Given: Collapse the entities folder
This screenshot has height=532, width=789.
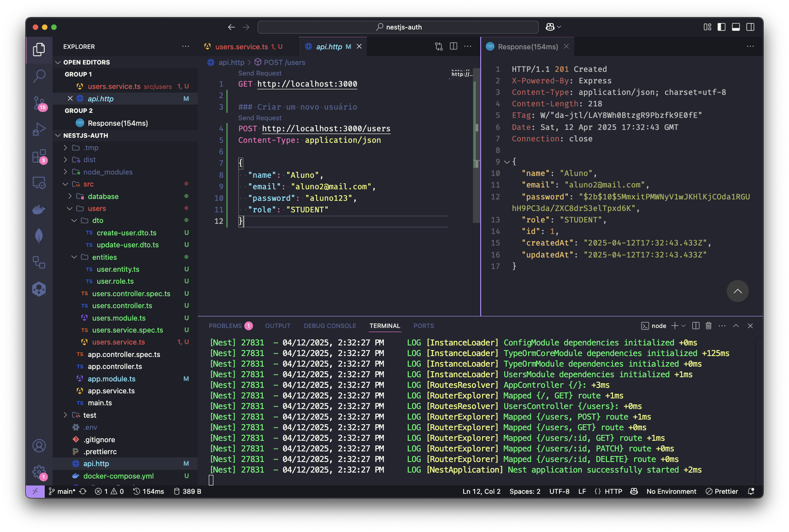Looking at the screenshot, I should (74, 257).
